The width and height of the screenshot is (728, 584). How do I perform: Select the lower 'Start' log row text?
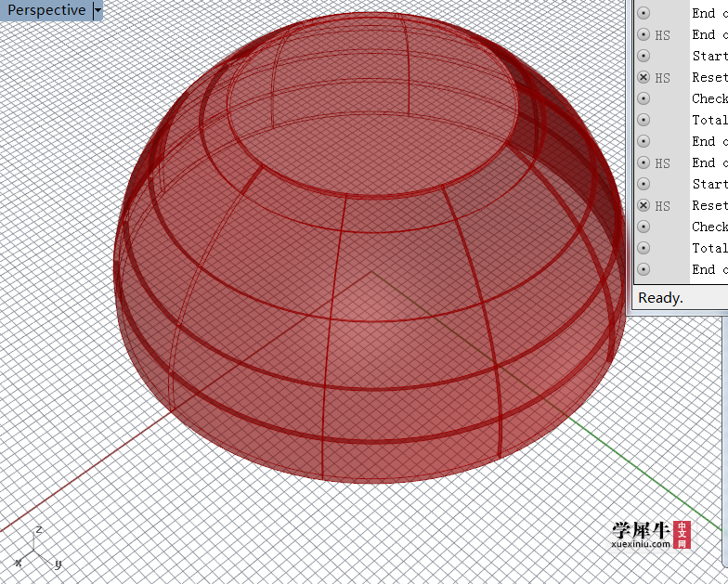(x=709, y=184)
